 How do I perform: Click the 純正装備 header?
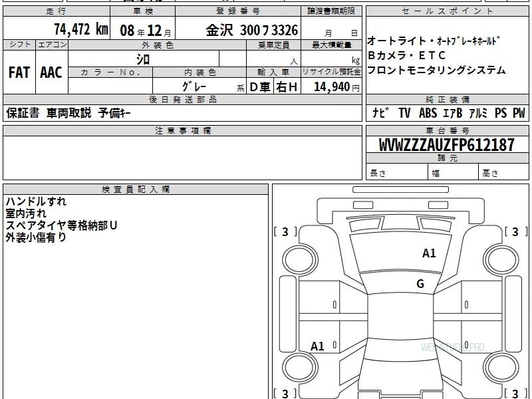[x=448, y=100]
